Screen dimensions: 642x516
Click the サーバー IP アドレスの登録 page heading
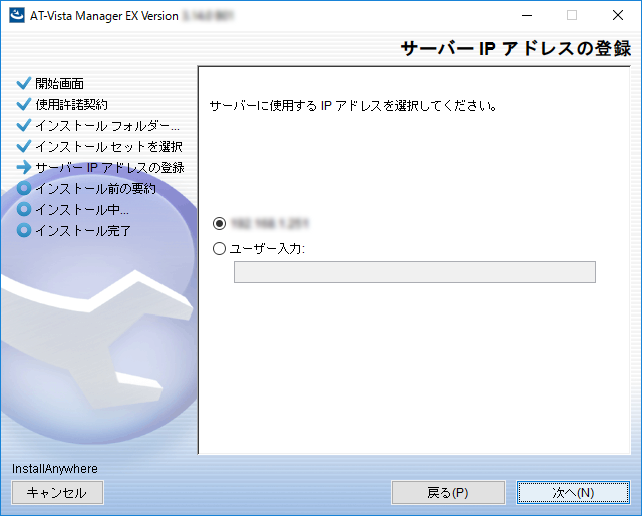pos(516,48)
